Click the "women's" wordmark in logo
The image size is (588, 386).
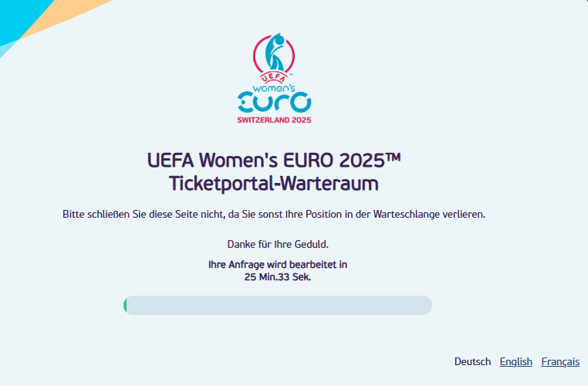click(x=275, y=88)
